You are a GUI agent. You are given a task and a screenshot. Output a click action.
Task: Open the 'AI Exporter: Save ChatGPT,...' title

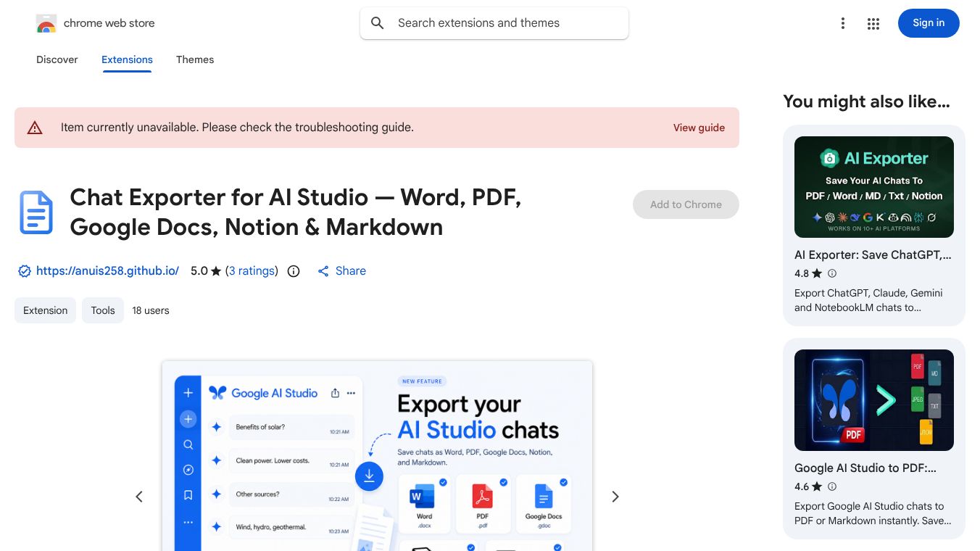coord(873,255)
